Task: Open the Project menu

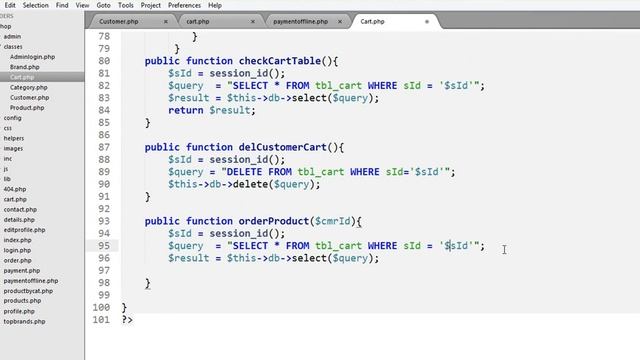Action: [x=151, y=5]
